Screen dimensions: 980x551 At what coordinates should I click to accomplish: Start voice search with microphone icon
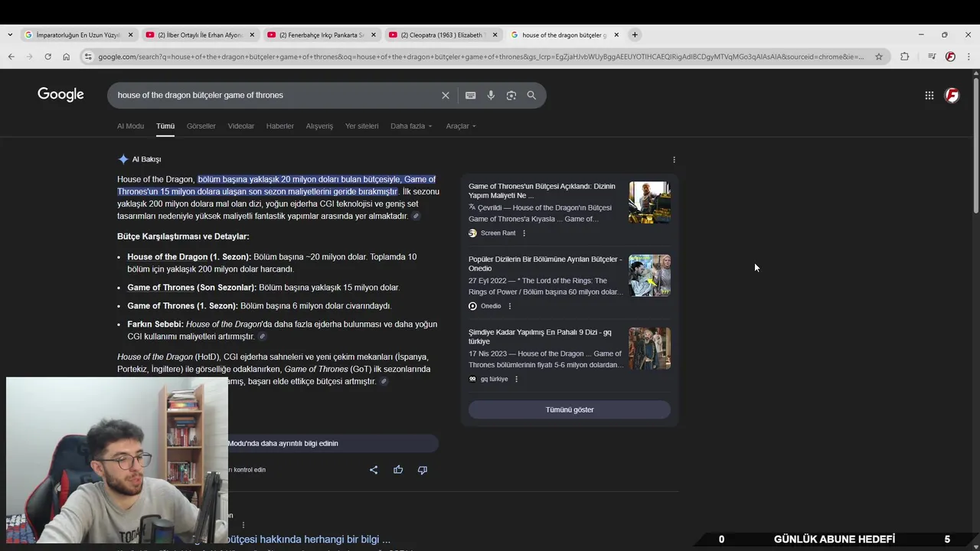coord(491,96)
